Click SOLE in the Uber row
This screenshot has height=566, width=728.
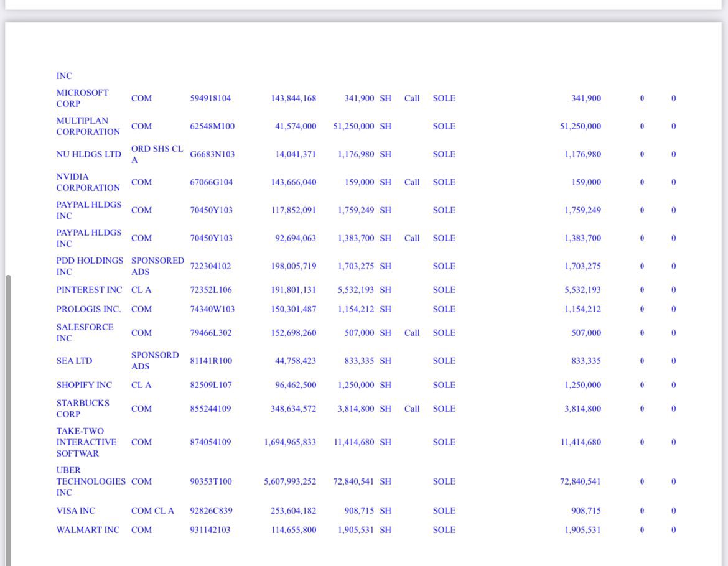point(444,481)
